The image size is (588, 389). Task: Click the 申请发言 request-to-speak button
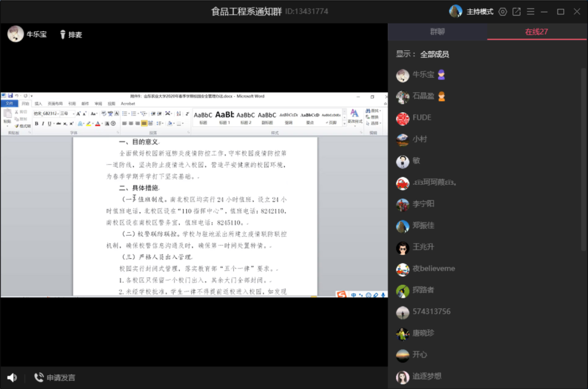click(x=55, y=377)
